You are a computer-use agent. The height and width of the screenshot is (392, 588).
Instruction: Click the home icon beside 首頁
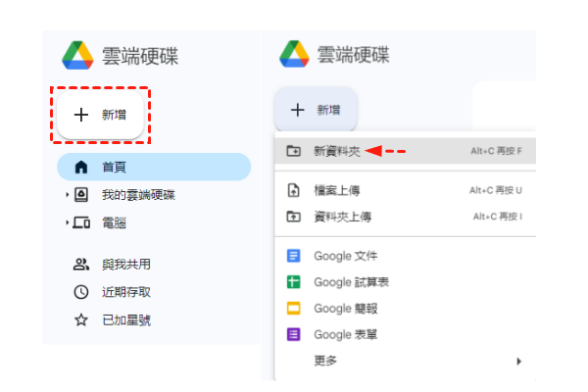81,167
